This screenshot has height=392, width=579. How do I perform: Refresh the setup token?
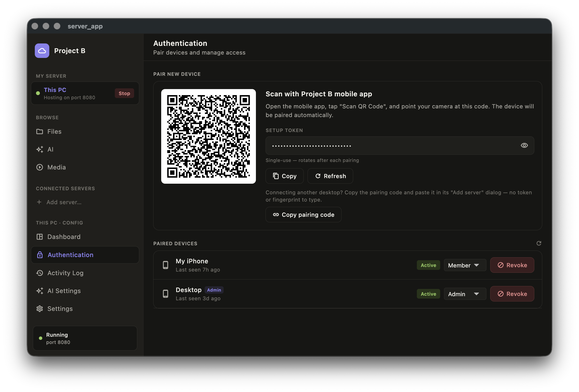pos(330,176)
